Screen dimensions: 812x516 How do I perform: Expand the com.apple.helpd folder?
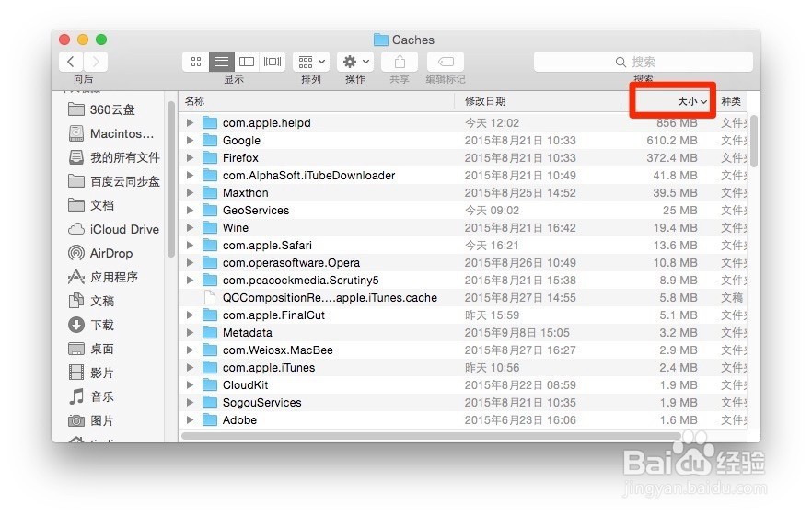(190, 122)
